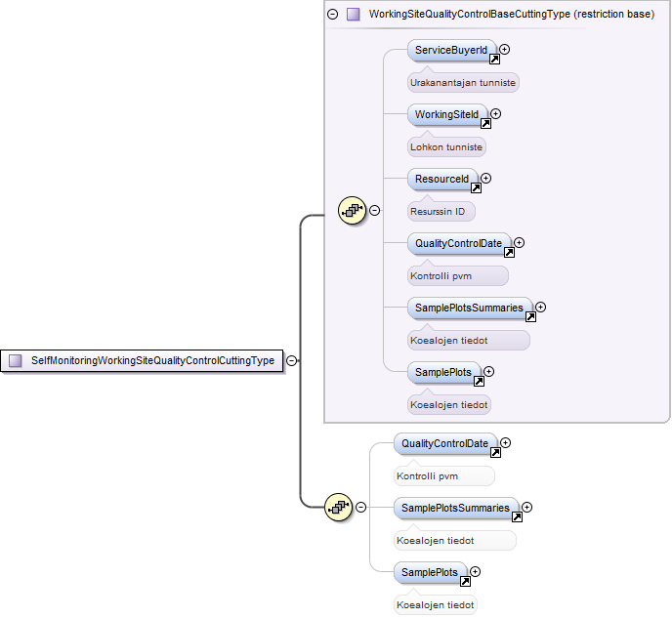
Task: Select SamplePlotsSummaries inside the restriction base box
Action: (470, 308)
